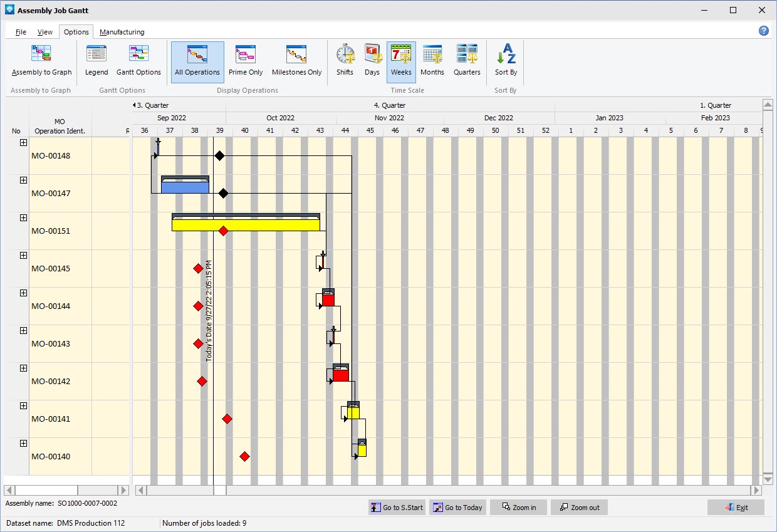Click the previous-period arrow beside 3. Quarter

click(x=134, y=105)
